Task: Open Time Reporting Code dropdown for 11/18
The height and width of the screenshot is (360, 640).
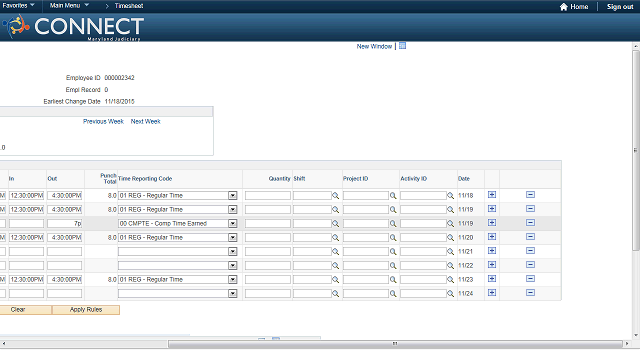Action: click(x=233, y=196)
